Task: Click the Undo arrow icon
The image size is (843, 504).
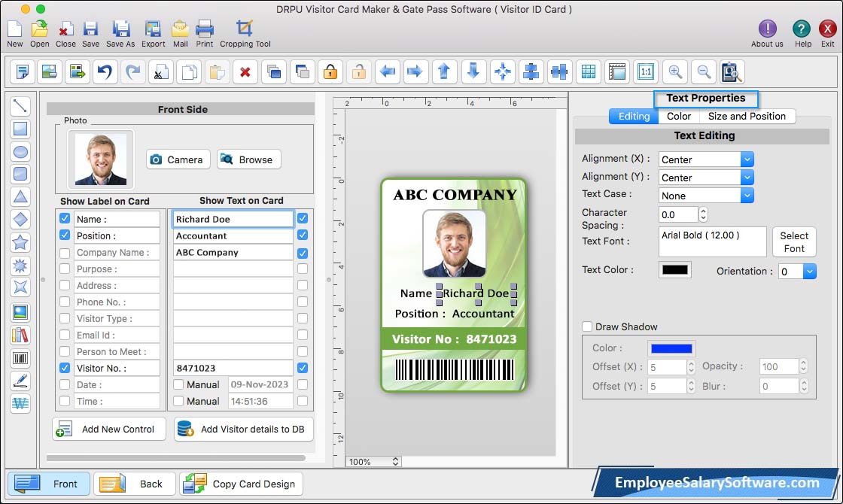Action: (x=105, y=71)
